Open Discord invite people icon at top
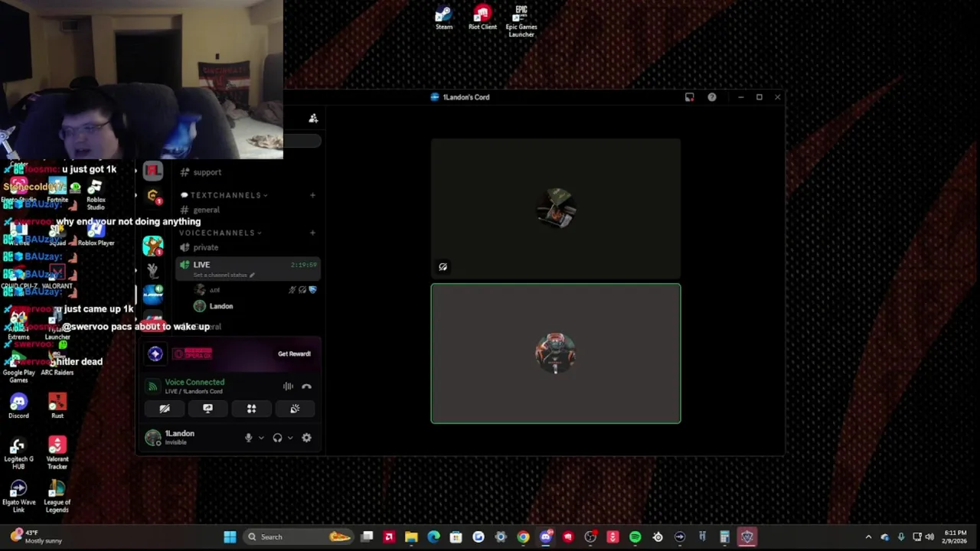 (x=313, y=118)
